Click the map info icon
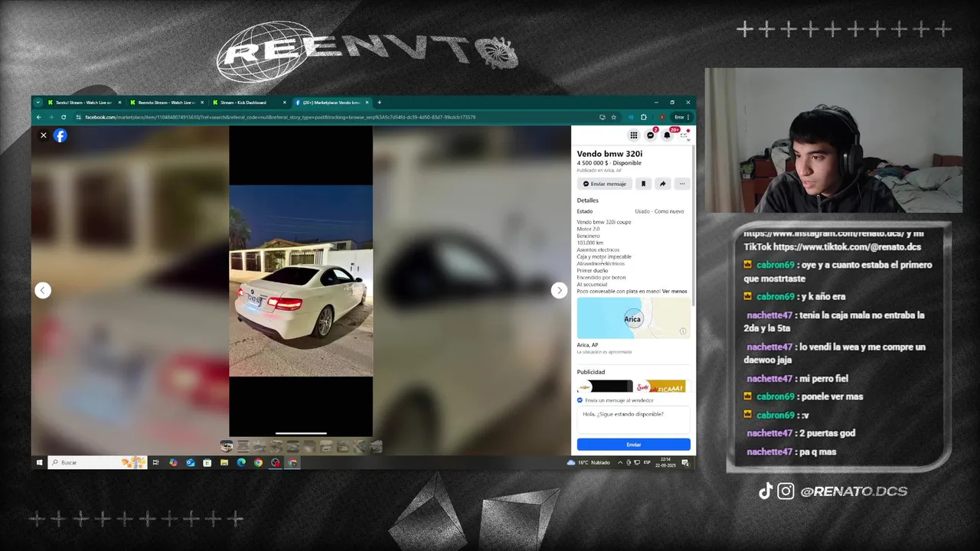Viewport: 980px width, 551px height. click(x=683, y=331)
